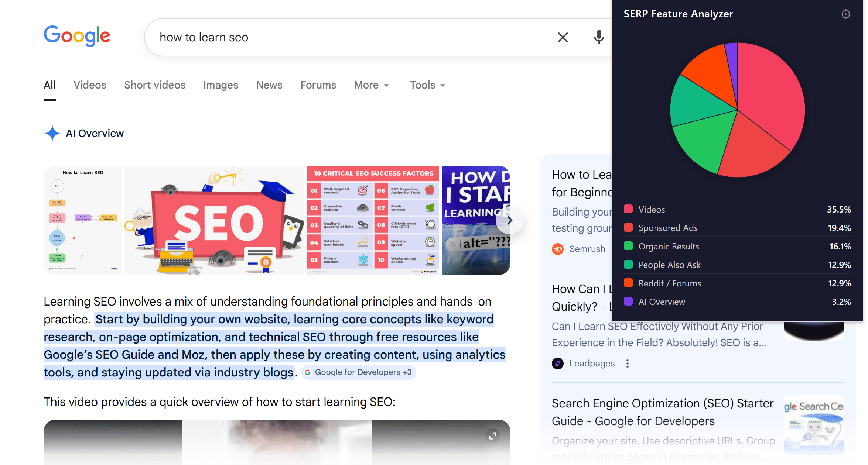
Task: Start voice search with microphone
Action: pos(599,37)
